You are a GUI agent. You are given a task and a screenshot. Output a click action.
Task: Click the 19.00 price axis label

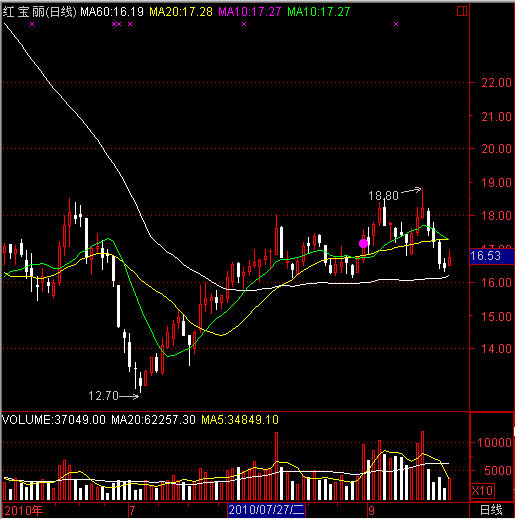coord(496,183)
